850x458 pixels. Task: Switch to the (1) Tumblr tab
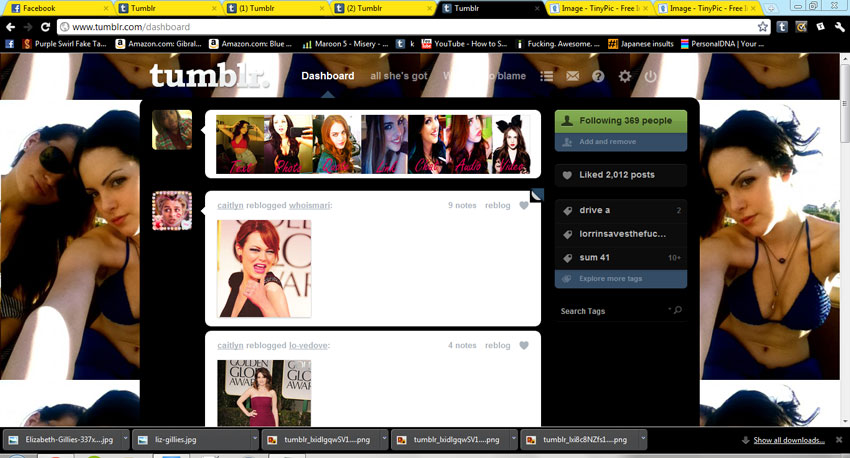[x=275, y=8]
